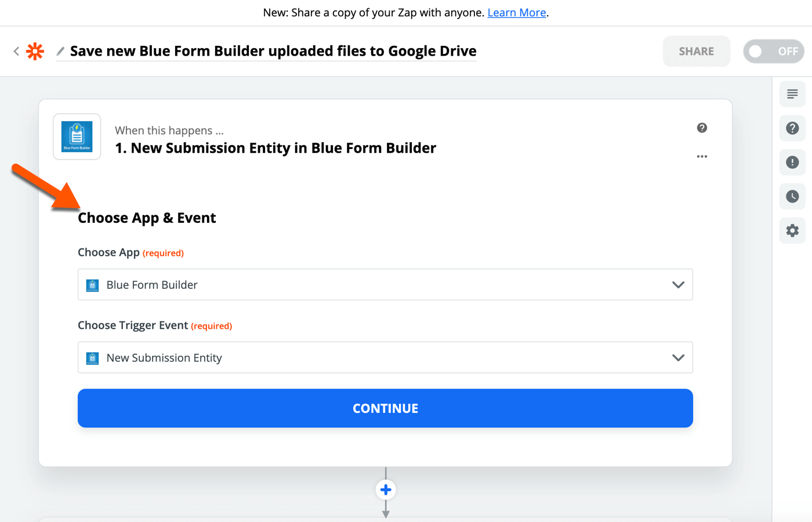Open Zap history via the clock icon
812x522 pixels.
point(792,196)
